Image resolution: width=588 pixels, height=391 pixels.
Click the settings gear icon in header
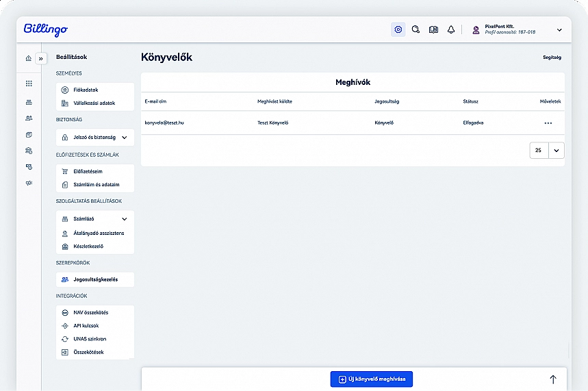click(398, 29)
